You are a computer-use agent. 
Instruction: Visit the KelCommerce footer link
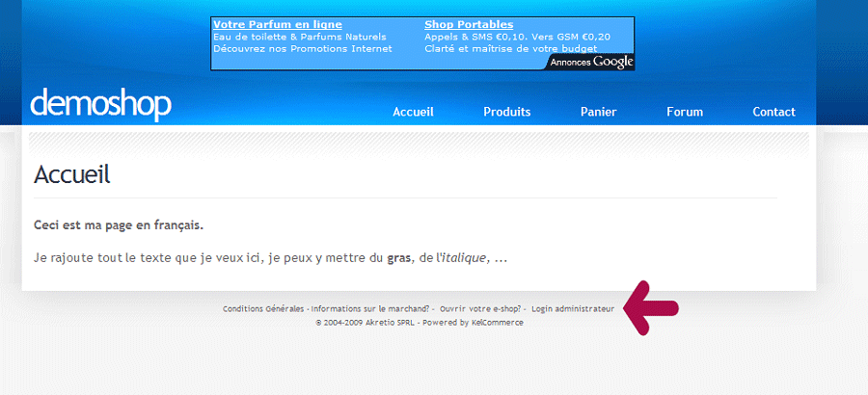coord(497,323)
